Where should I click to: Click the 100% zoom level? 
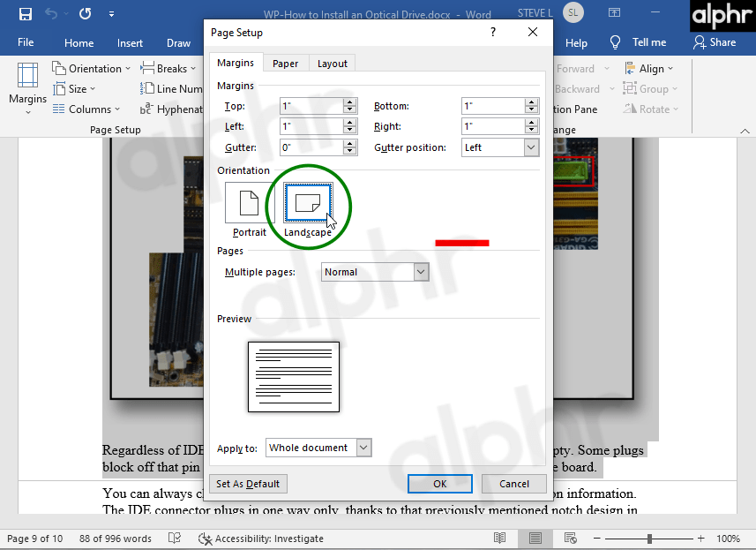point(728,539)
